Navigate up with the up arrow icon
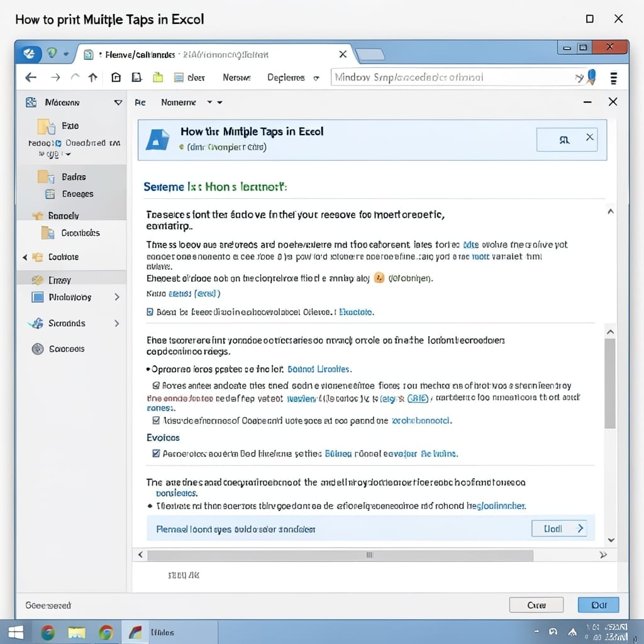 pyautogui.click(x=93, y=77)
